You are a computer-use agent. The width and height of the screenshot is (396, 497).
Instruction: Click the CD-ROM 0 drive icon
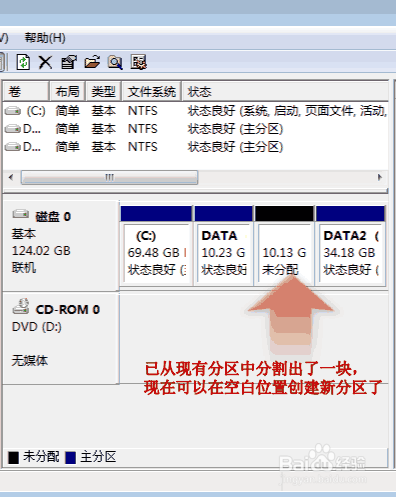[21, 306]
